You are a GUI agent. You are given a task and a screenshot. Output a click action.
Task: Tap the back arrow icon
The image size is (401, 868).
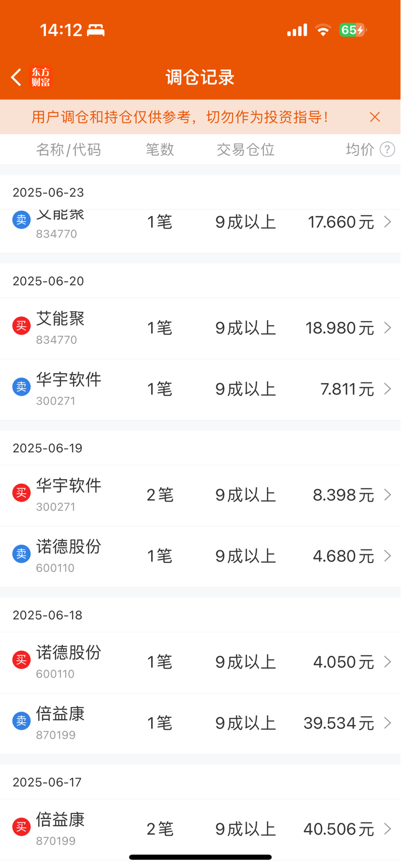[x=16, y=77]
